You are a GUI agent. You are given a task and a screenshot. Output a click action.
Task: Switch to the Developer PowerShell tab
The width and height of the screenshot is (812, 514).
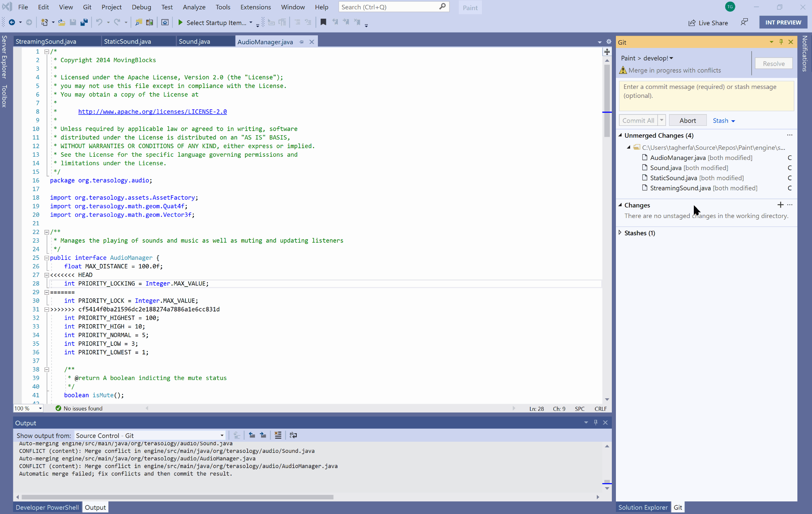(x=47, y=507)
